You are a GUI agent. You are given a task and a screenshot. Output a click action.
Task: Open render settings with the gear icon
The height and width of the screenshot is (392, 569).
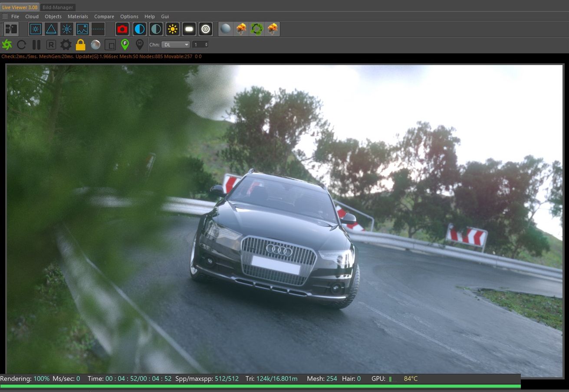pyautogui.click(x=66, y=44)
